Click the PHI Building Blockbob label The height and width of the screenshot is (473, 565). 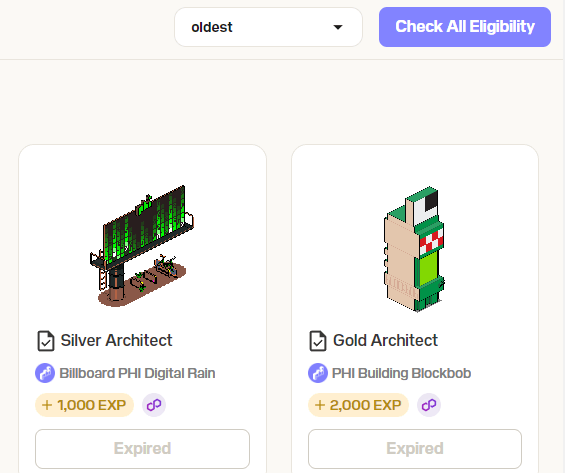tap(401, 373)
